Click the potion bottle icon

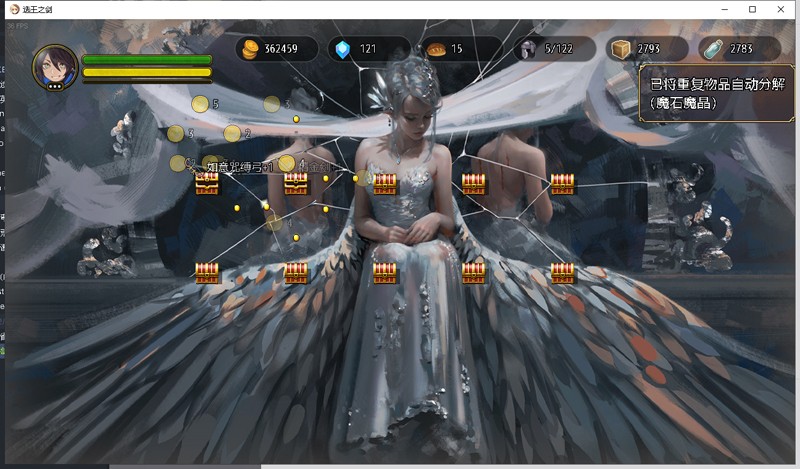pyautogui.click(x=713, y=49)
